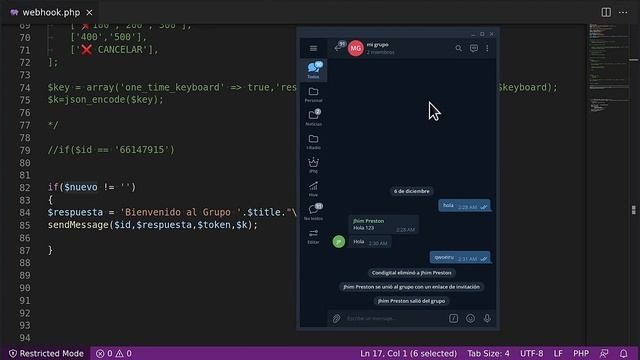Click the back arrow in Telegram chat header
The height and width of the screenshot is (360, 640).
pos(338,48)
